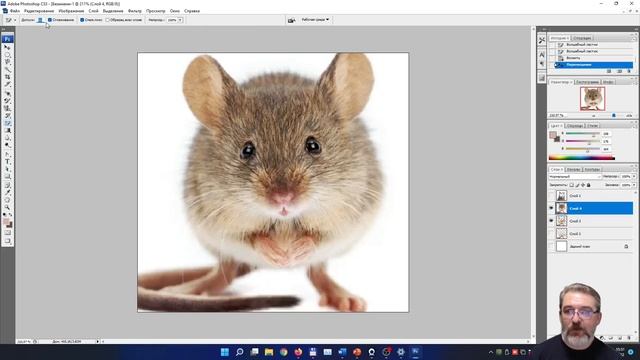Open the Файл menu
The width and height of the screenshot is (640, 360).
[x=15, y=11]
